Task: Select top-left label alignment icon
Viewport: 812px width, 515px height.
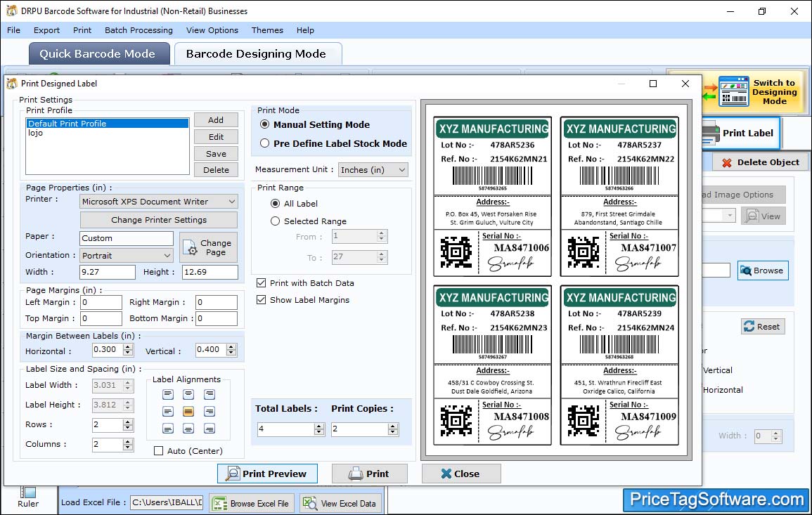Action: [168, 395]
